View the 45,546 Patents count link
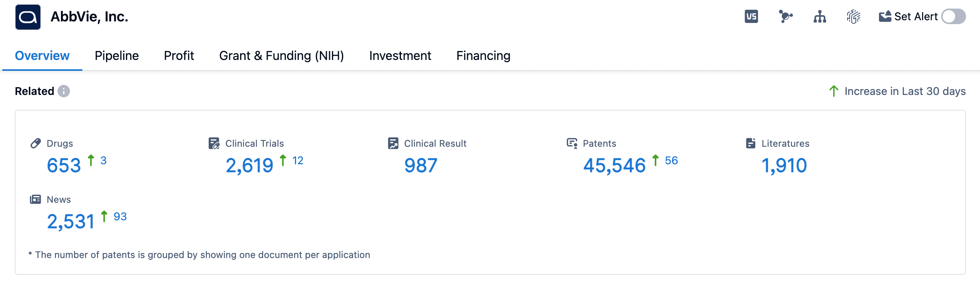The image size is (980, 281). tap(614, 165)
